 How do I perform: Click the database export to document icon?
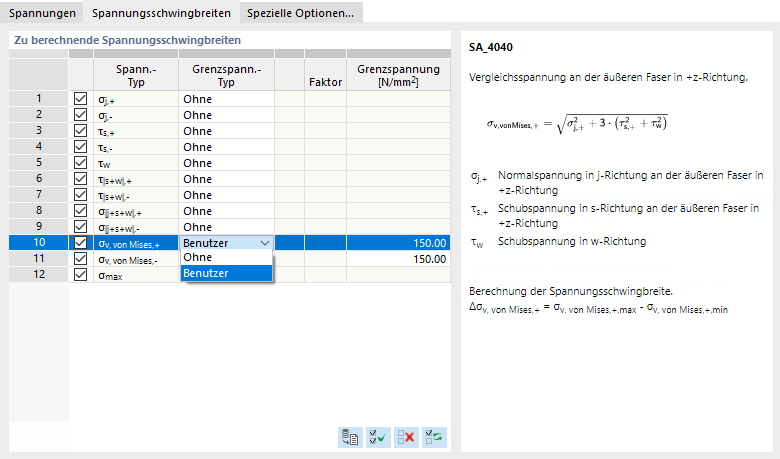tap(350, 437)
